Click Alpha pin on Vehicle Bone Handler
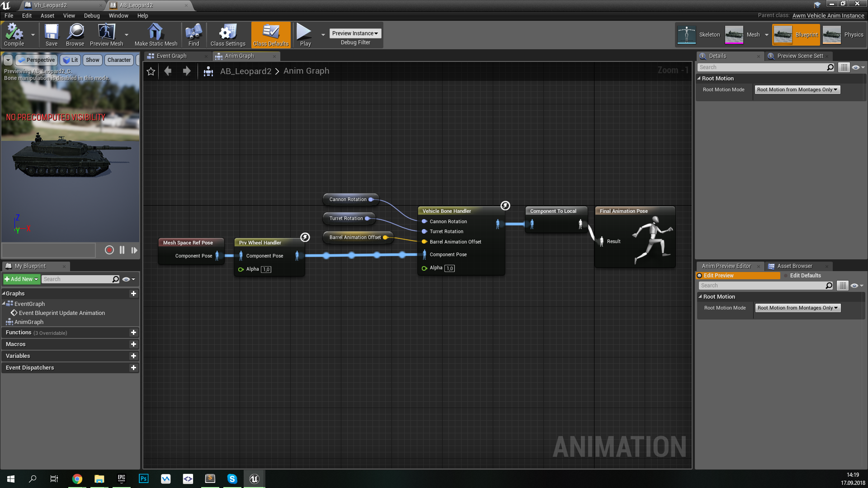The image size is (868, 488). (x=424, y=268)
